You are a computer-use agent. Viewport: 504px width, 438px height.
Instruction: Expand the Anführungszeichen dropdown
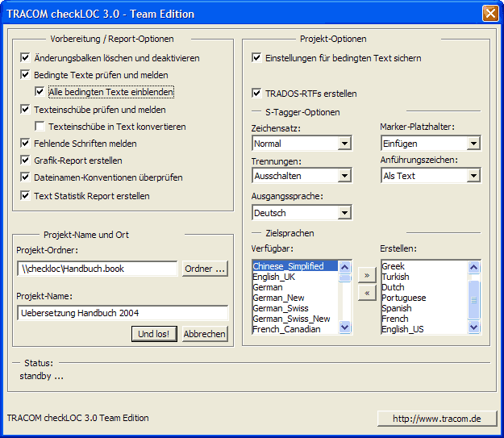[x=473, y=176]
